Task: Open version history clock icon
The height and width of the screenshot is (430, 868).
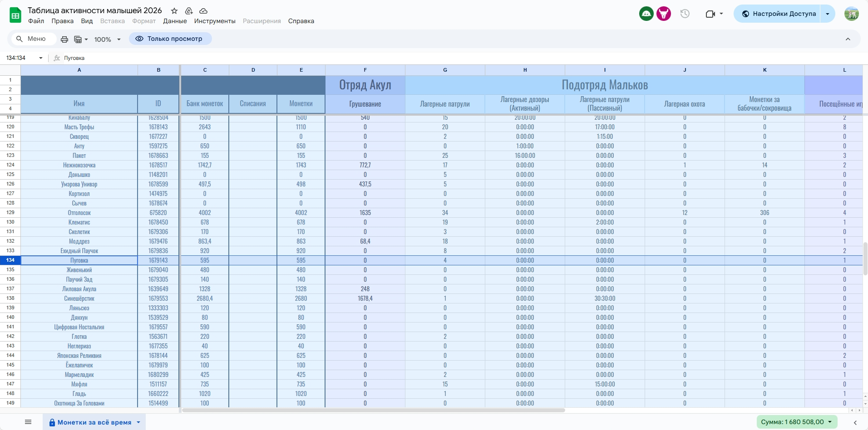Action: pyautogui.click(x=685, y=14)
